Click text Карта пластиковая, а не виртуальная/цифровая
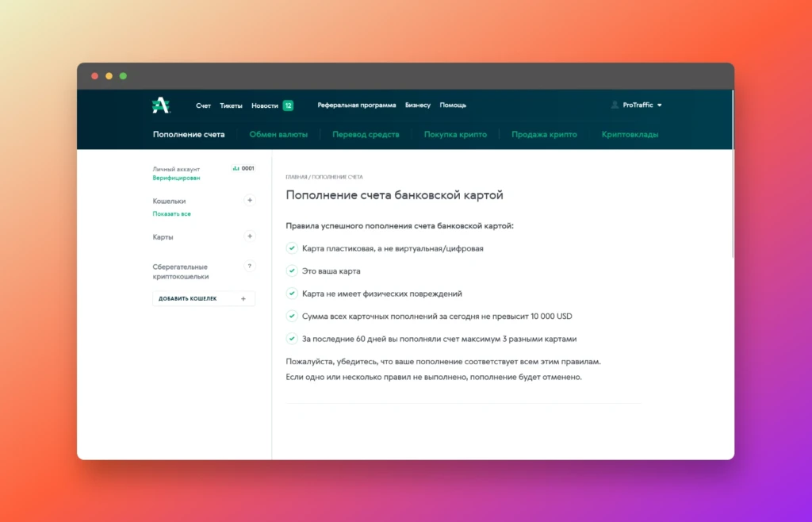 pos(393,248)
